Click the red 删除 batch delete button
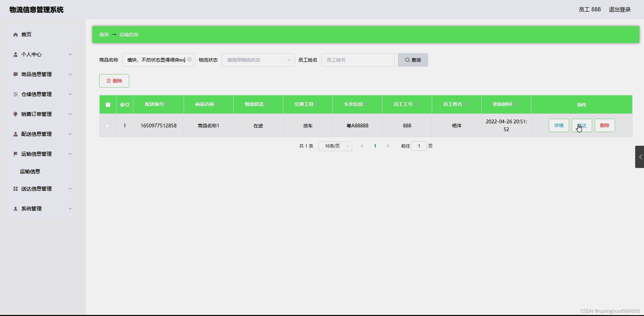644x316 pixels. pos(114,81)
